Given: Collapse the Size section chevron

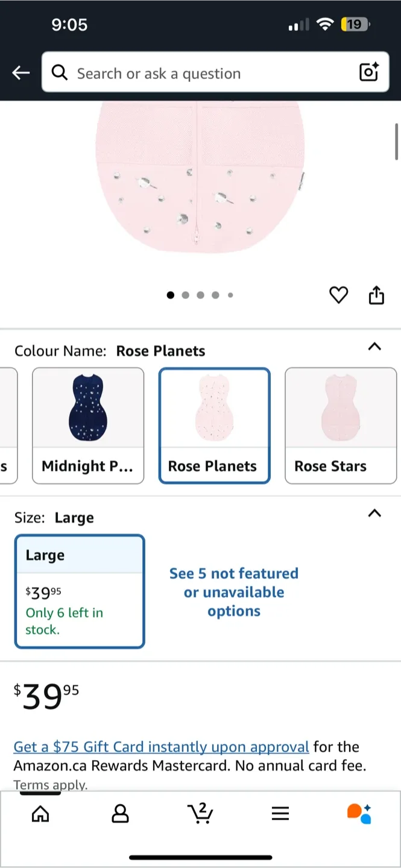Looking at the screenshot, I should tap(374, 514).
